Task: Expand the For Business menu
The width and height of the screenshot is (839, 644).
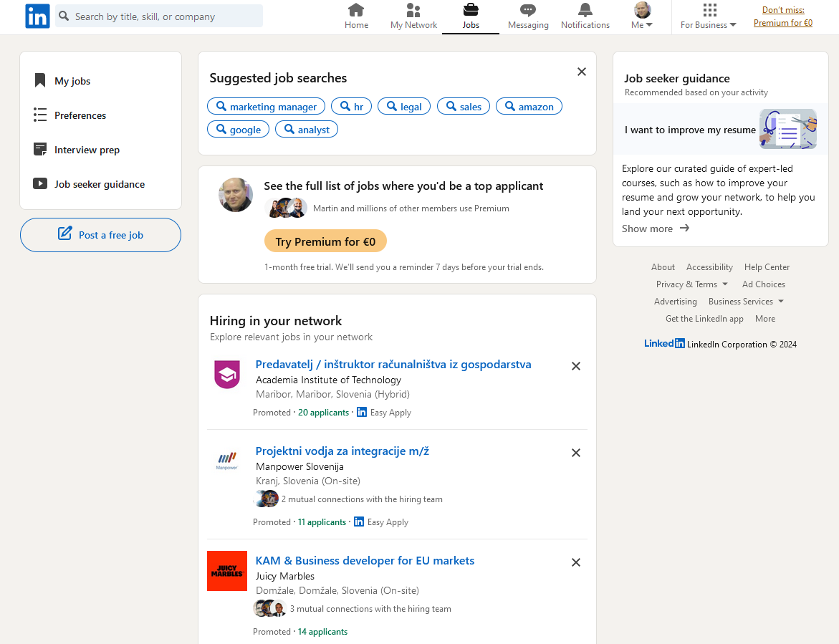Action: (709, 16)
